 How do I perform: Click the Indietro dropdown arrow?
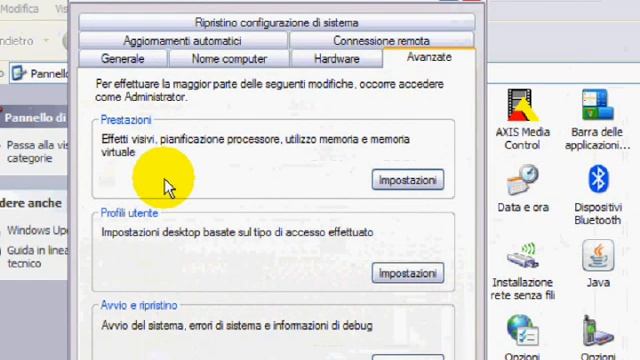pos(46,40)
